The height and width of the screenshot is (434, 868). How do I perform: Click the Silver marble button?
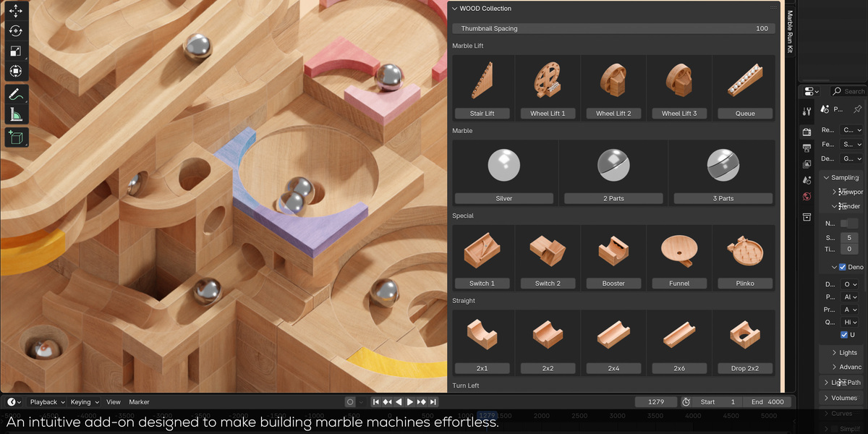coord(504,198)
